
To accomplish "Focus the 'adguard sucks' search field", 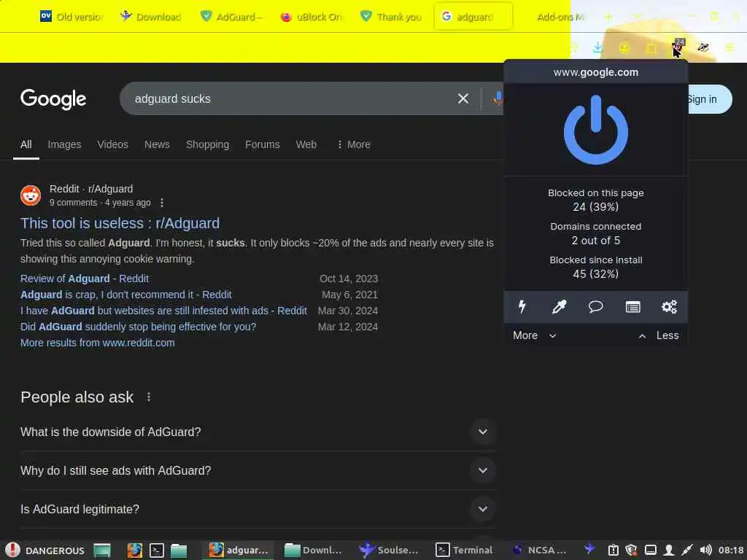I will tap(286, 98).
